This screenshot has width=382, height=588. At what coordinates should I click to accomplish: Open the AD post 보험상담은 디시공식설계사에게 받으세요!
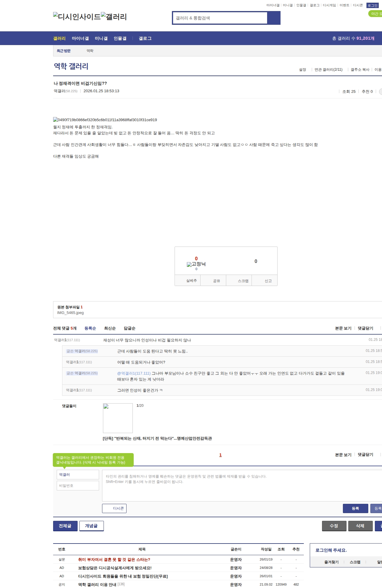pyautogui.click(x=115, y=568)
